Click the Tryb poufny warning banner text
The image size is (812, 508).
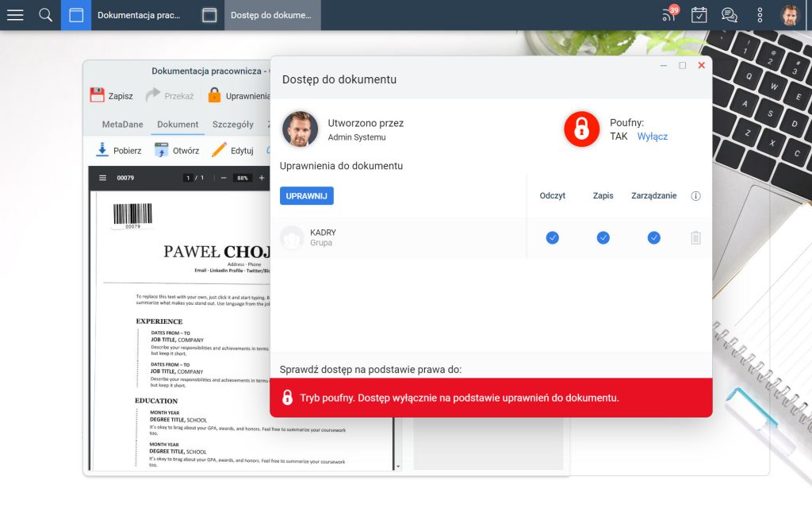click(x=459, y=398)
